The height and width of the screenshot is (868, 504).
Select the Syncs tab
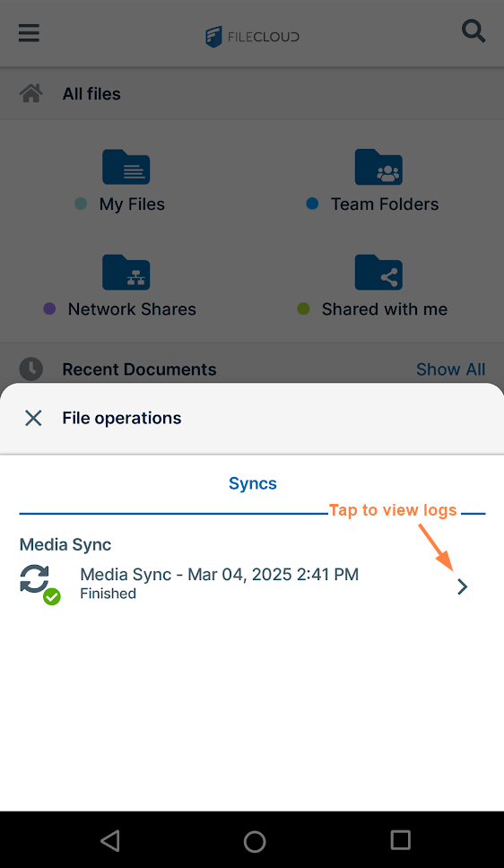pyautogui.click(x=253, y=483)
